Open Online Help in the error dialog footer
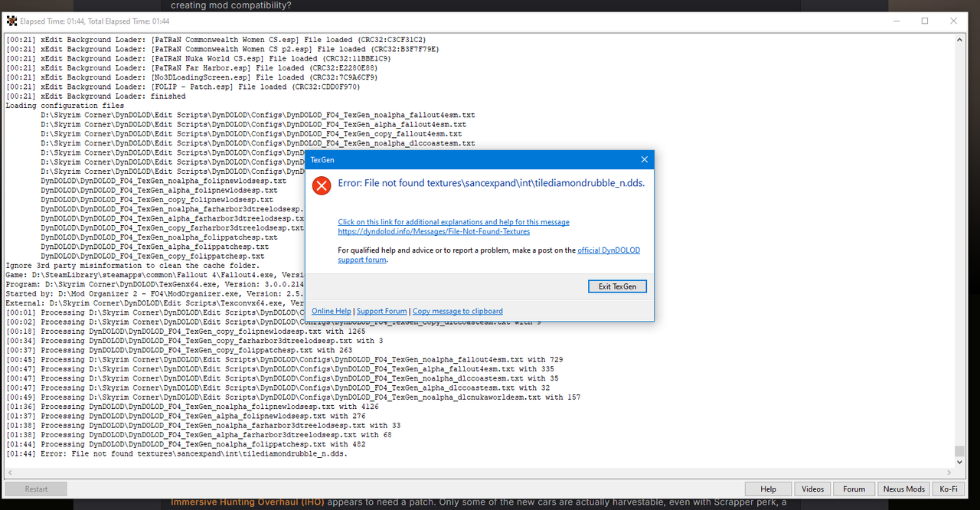This screenshot has height=510, width=980. 332,311
